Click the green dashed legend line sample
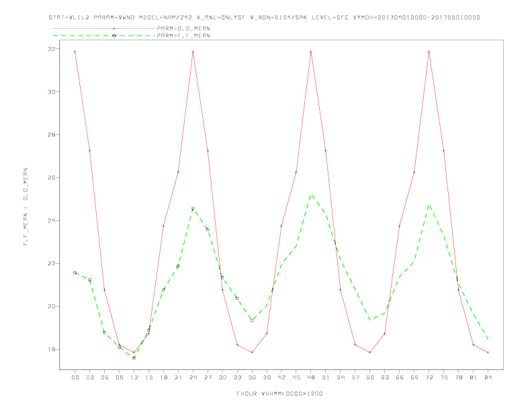 click(104, 36)
